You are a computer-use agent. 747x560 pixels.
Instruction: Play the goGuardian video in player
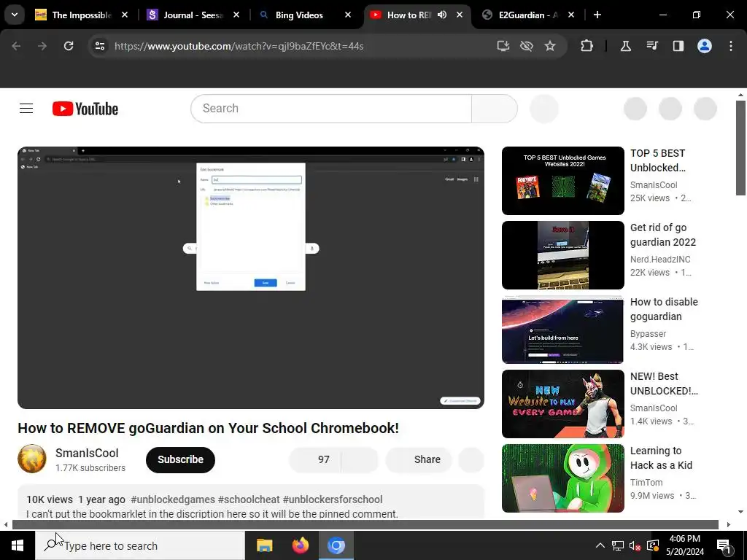tap(251, 278)
